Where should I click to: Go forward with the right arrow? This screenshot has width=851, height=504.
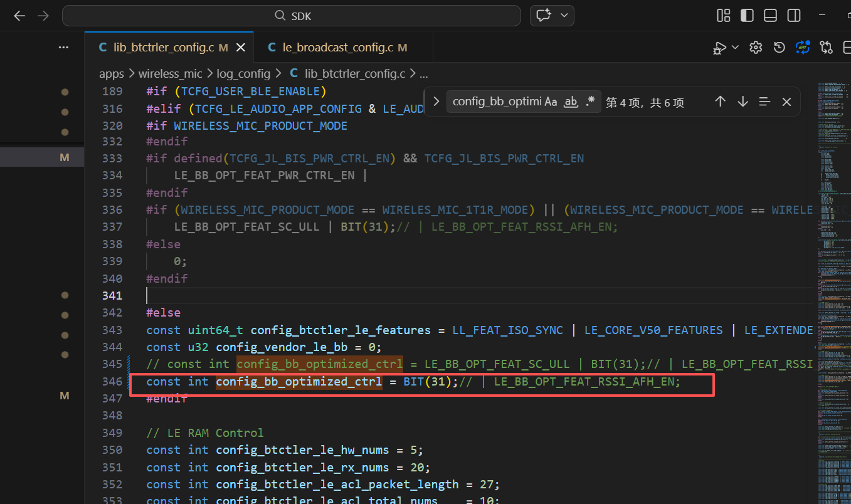43,16
